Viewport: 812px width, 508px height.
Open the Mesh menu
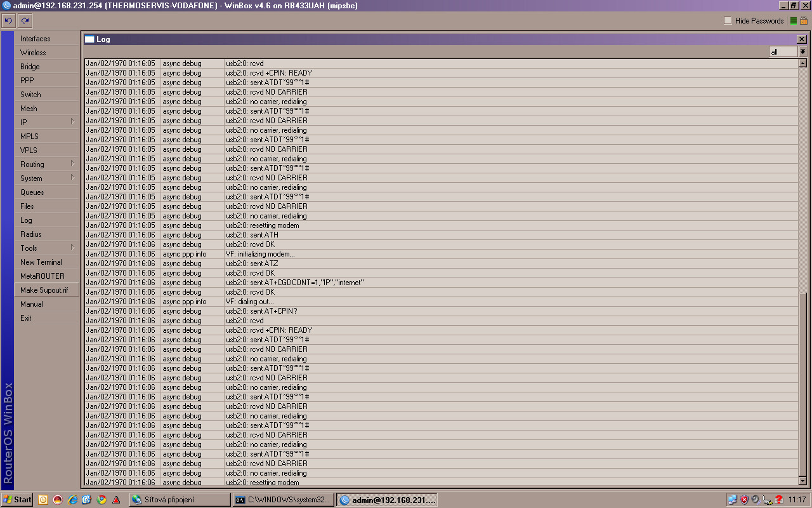pyautogui.click(x=47, y=109)
